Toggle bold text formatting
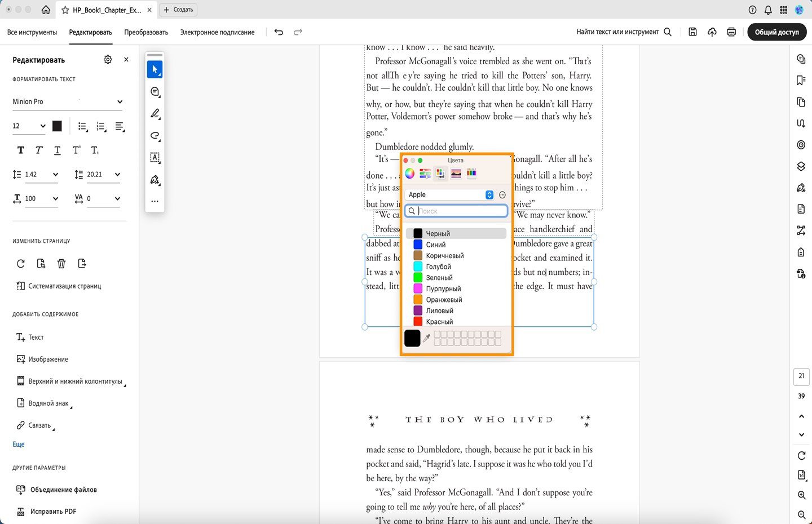Screen dimensions: 812x524 (x=21, y=150)
